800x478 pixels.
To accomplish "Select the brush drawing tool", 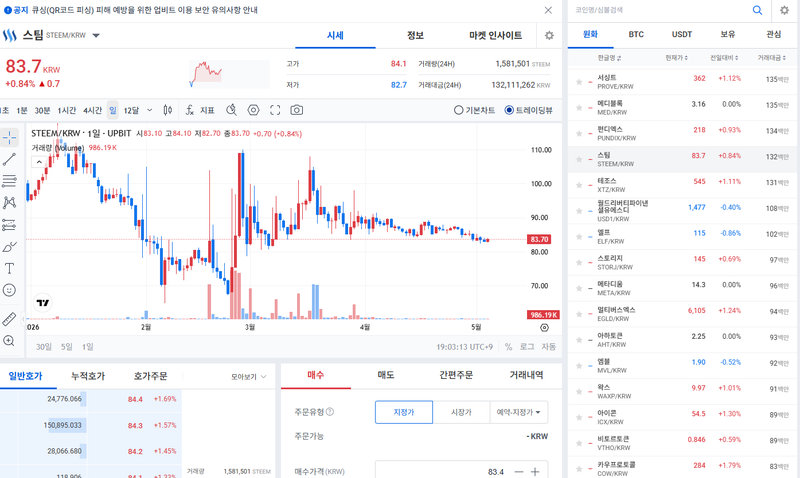I will click(10, 246).
